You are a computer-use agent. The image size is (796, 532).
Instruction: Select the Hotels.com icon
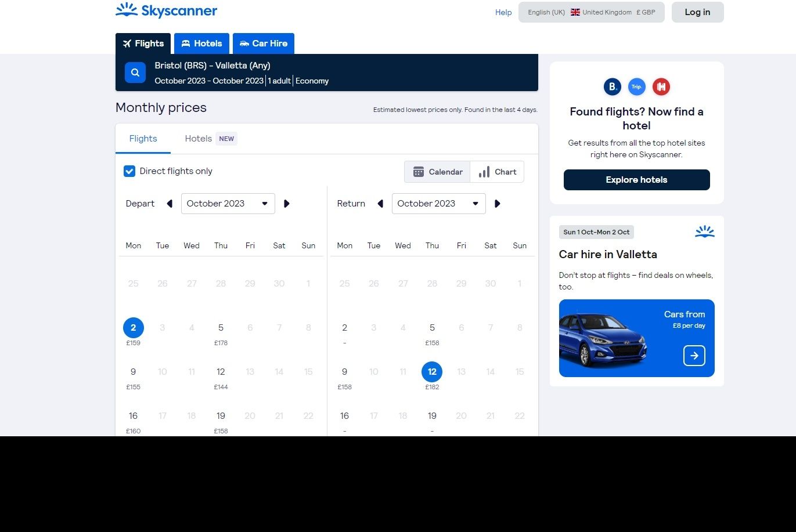(x=661, y=86)
